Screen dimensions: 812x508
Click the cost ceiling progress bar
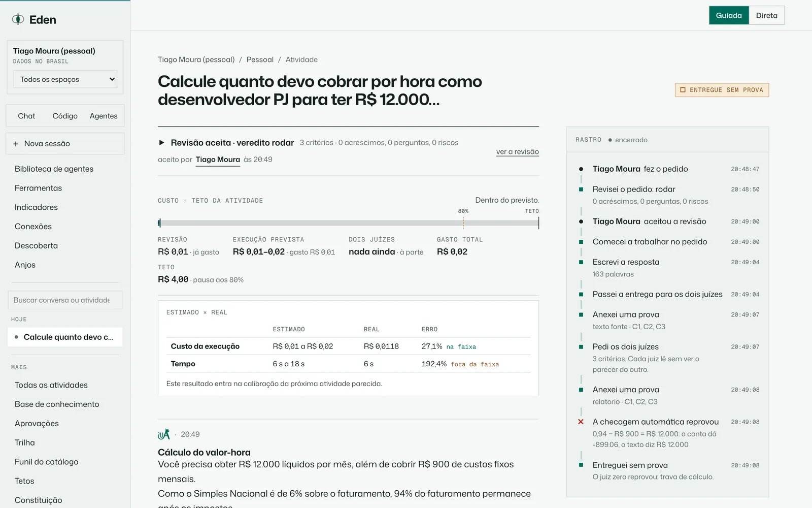click(348, 223)
